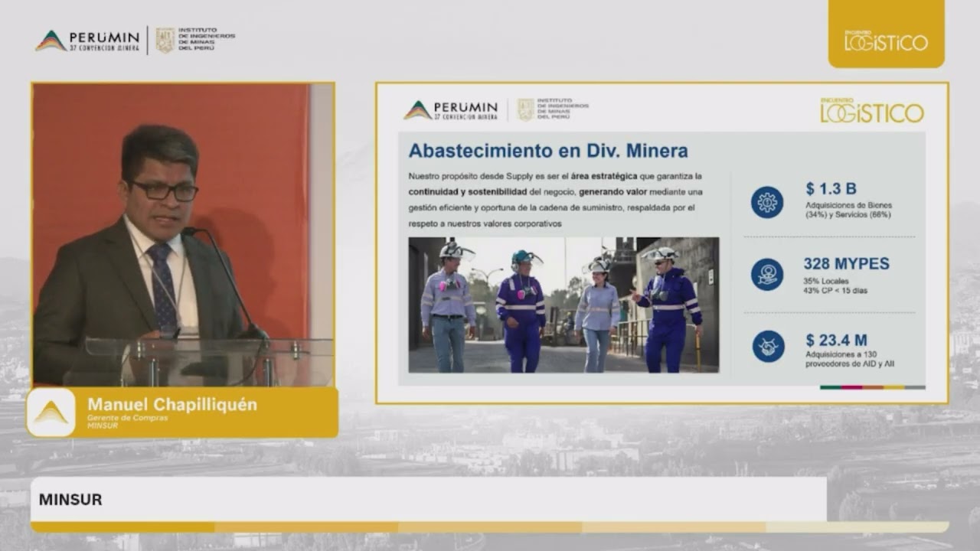Screen dimensions: 980x551
Task: Click the PERUMIN logo inside the slide
Action: pos(451,110)
